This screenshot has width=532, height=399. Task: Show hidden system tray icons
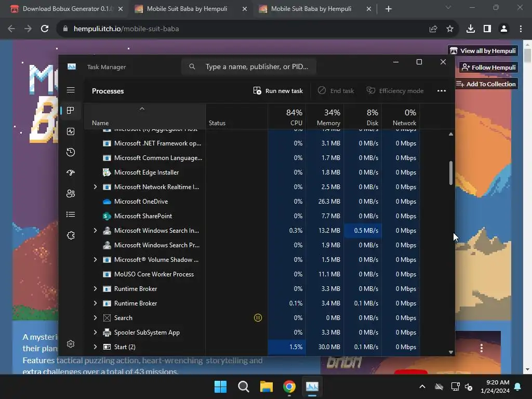[422, 387]
